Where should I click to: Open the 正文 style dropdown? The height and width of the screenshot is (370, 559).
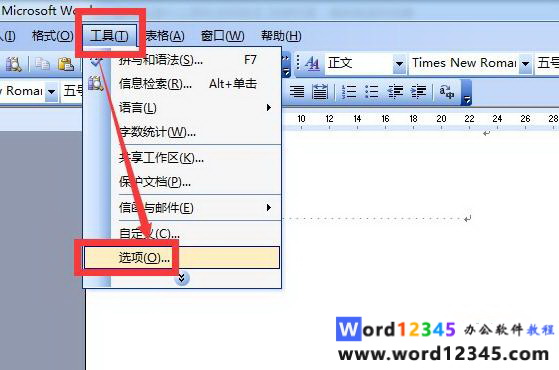coord(399,63)
